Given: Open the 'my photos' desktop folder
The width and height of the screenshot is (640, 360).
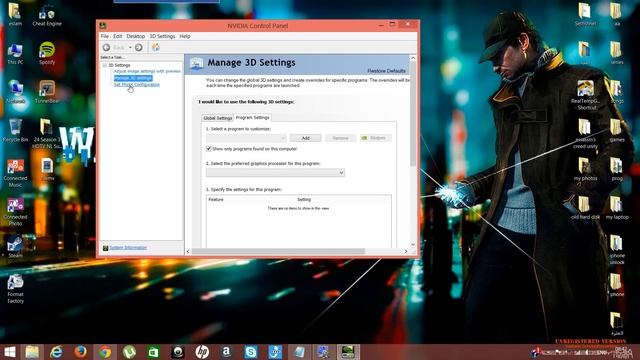Looking at the screenshot, I should pos(585,169).
